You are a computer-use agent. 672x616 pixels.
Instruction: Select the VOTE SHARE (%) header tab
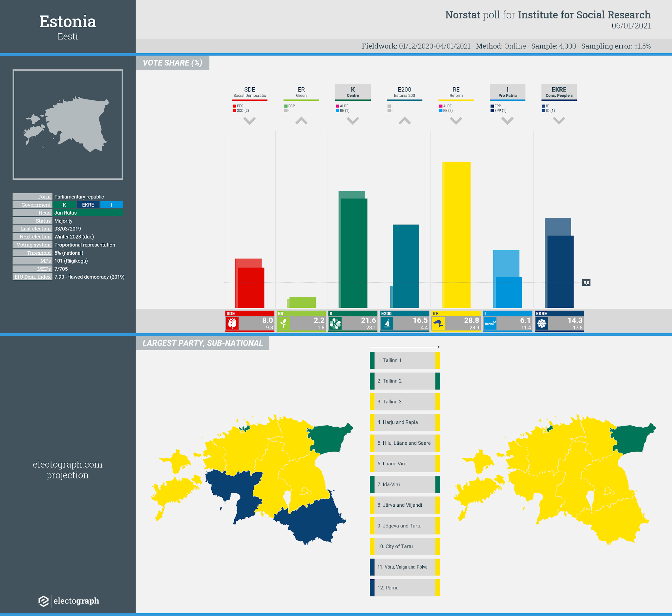(172, 63)
